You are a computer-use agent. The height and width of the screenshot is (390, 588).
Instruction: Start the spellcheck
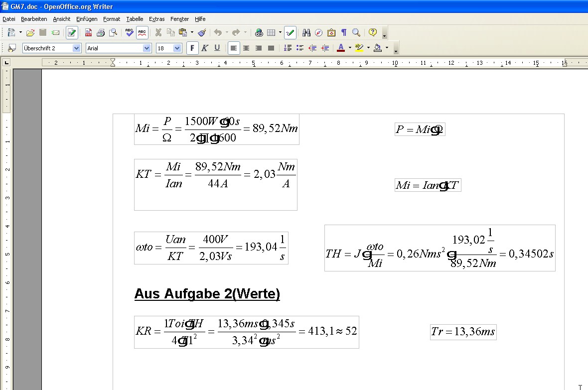pyautogui.click(x=129, y=32)
